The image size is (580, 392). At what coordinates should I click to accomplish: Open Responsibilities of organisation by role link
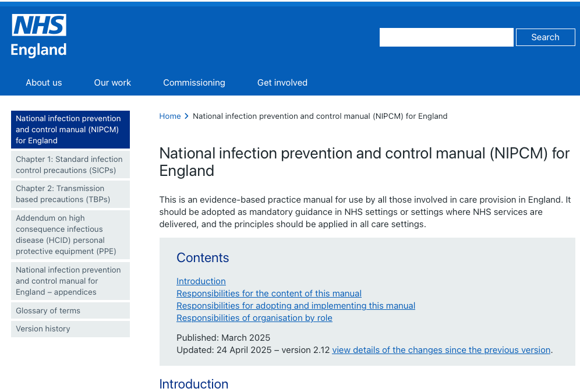pyautogui.click(x=254, y=317)
